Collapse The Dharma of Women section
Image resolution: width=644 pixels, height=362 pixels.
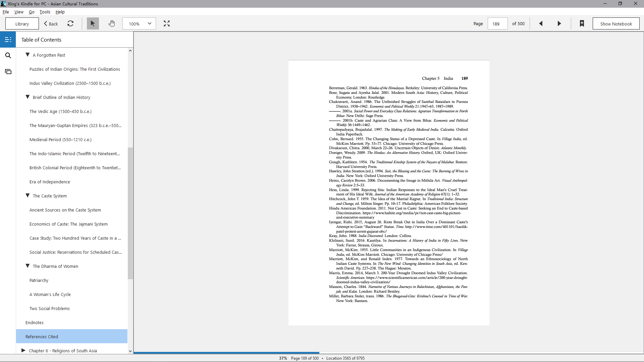28,266
